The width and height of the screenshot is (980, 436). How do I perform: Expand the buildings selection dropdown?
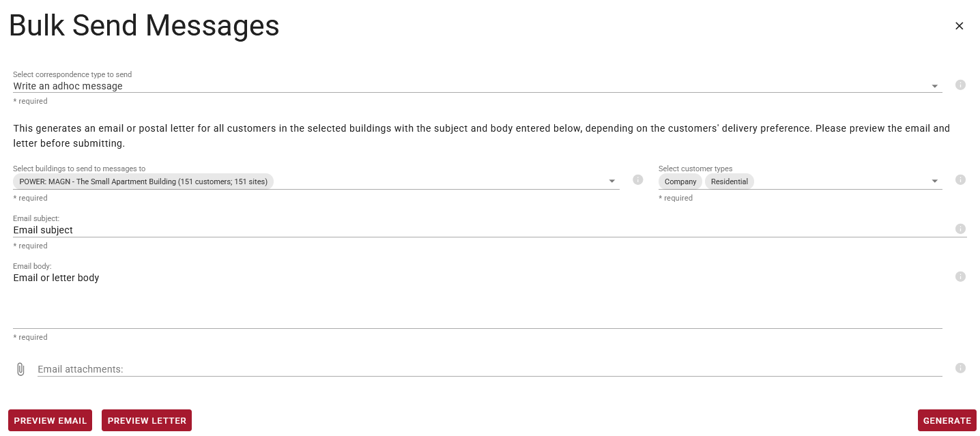click(611, 181)
